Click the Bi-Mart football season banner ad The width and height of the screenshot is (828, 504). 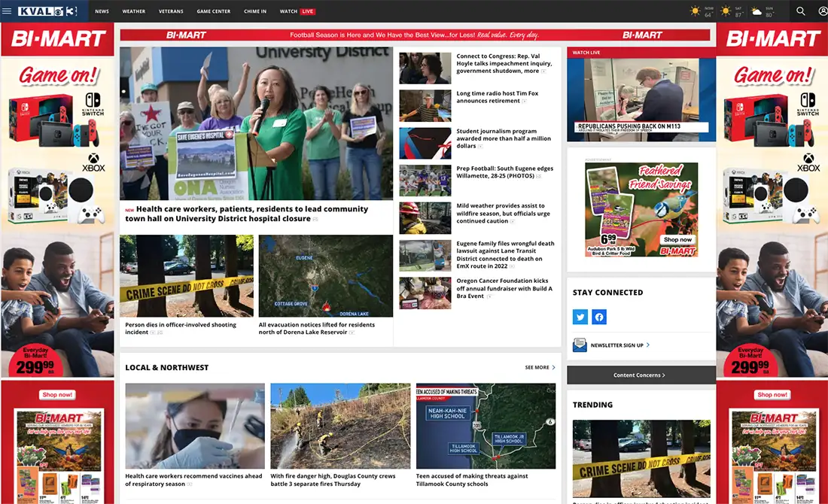click(415, 35)
